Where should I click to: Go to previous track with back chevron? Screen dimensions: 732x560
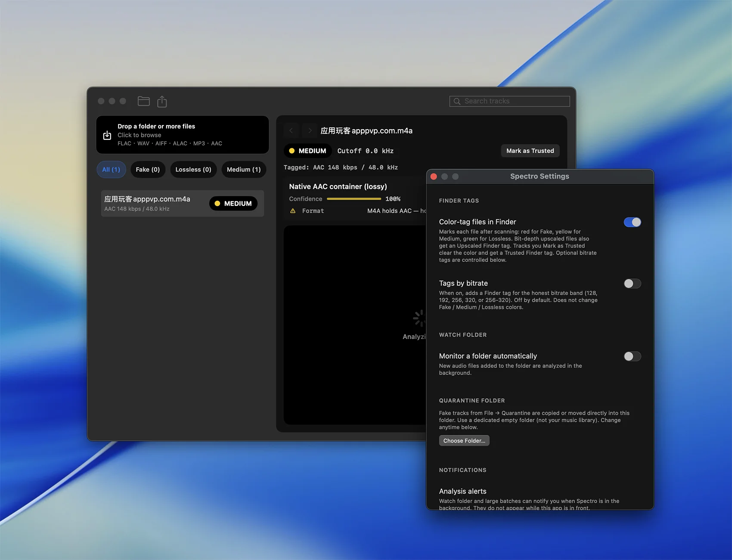292,130
